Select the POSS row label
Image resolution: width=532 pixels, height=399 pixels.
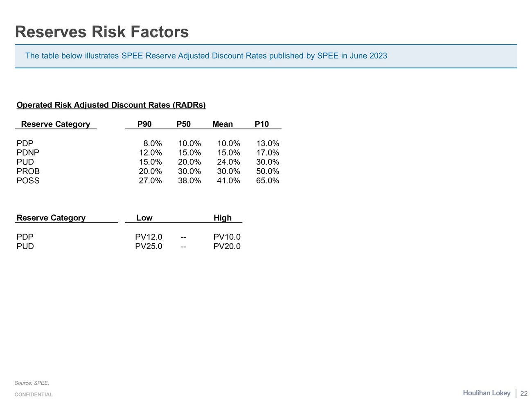pos(28,181)
